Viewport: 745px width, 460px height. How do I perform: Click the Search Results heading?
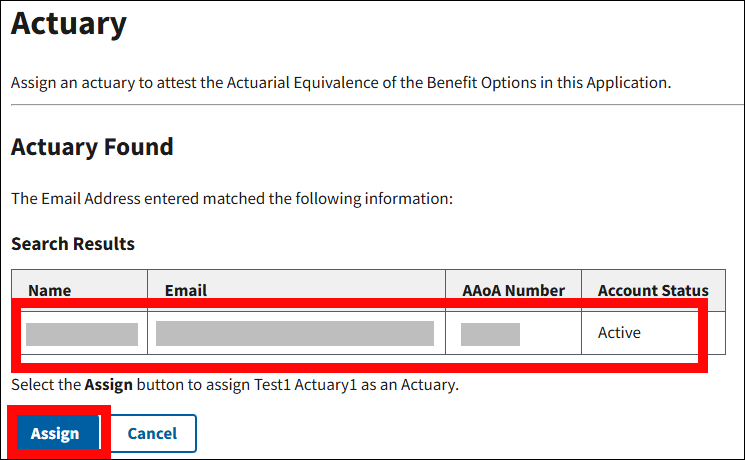73,243
